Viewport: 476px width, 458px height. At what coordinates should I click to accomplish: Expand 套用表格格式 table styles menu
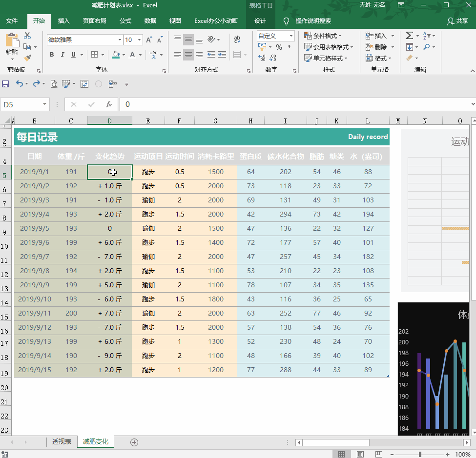click(x=329, y=47)
